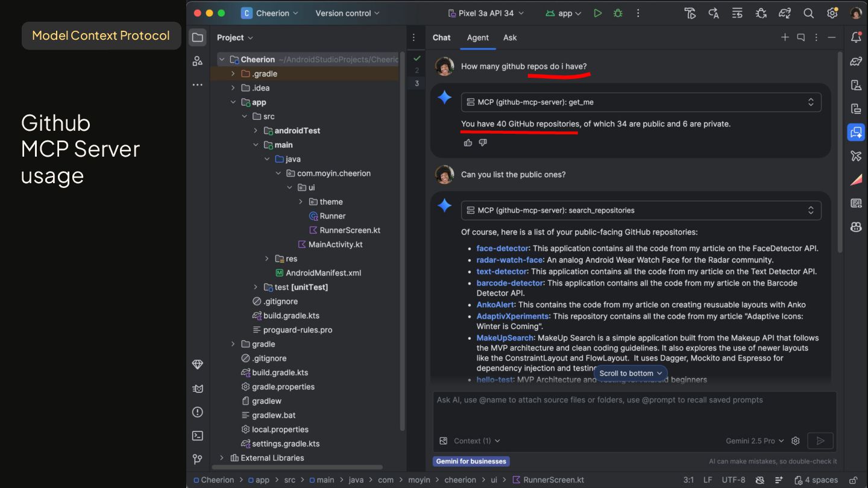Click the Debug app bug icon
Viewport: 868px width, 488px height.
point(618,13)
